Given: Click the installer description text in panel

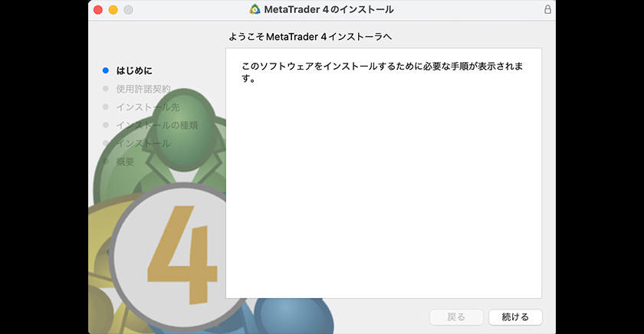Looking at the screenshot, I should pos(382,73).
